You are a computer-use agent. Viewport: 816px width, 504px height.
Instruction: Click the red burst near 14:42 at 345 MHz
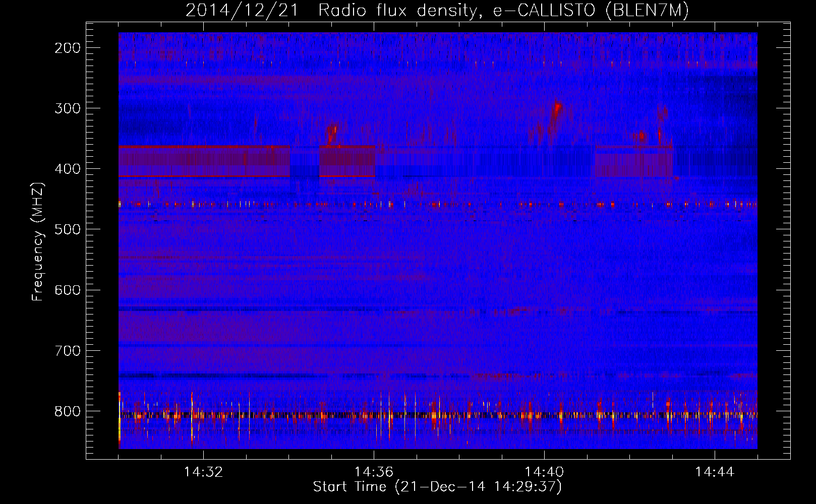[x=639, y=136]
